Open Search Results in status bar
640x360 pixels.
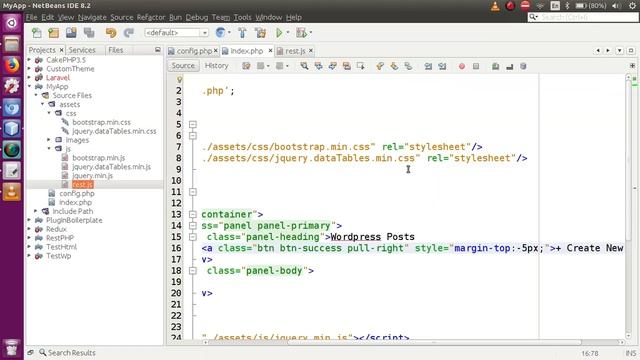67,353
